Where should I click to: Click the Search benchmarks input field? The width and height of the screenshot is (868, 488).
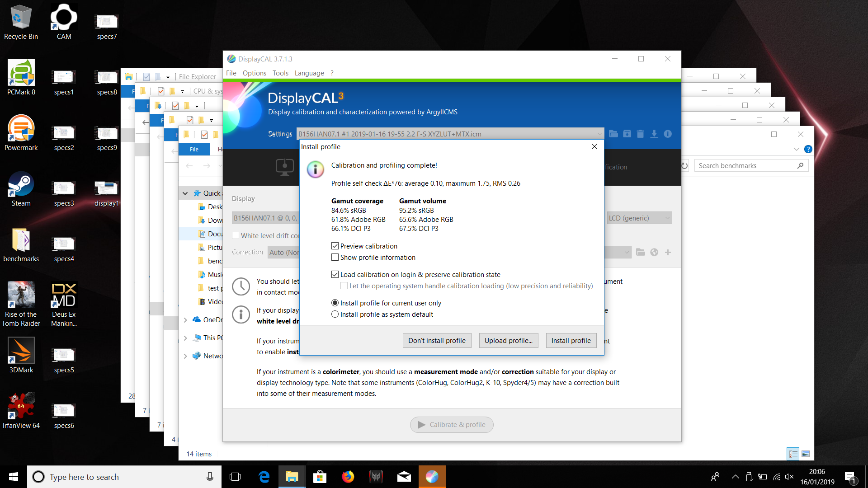(746, 165)
